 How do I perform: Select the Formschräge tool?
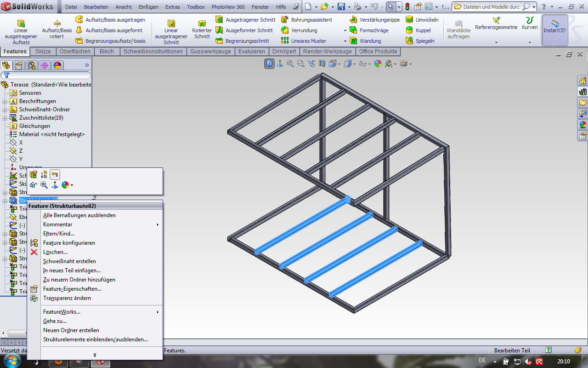(x=369, y=30)
